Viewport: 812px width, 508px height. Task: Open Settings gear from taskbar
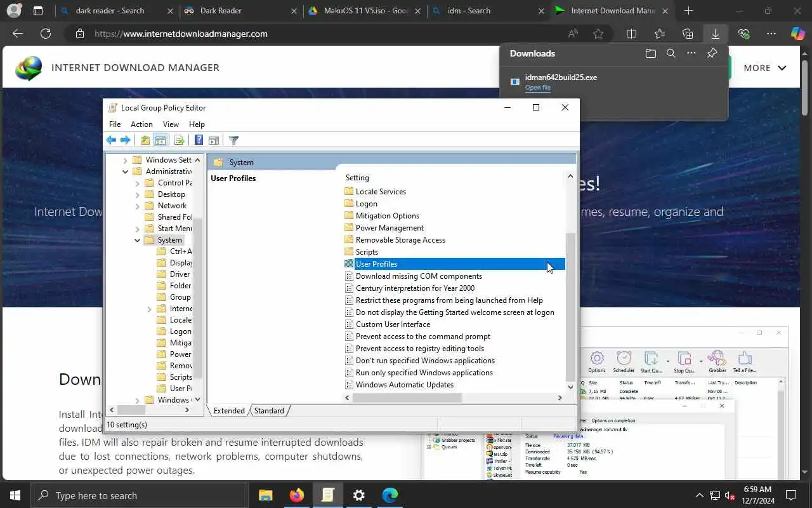(x=359, y=495)
